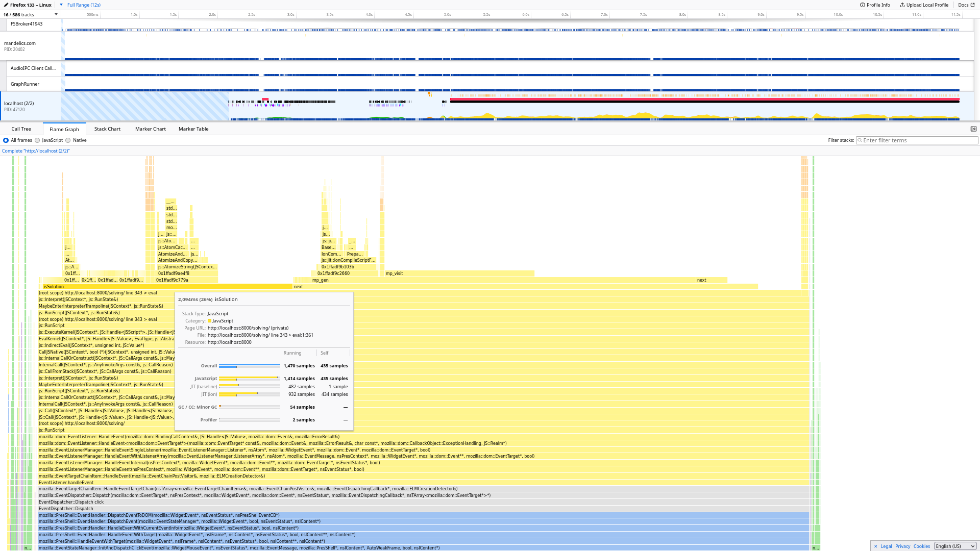Select the JavaScript radio button

(37, 140)
